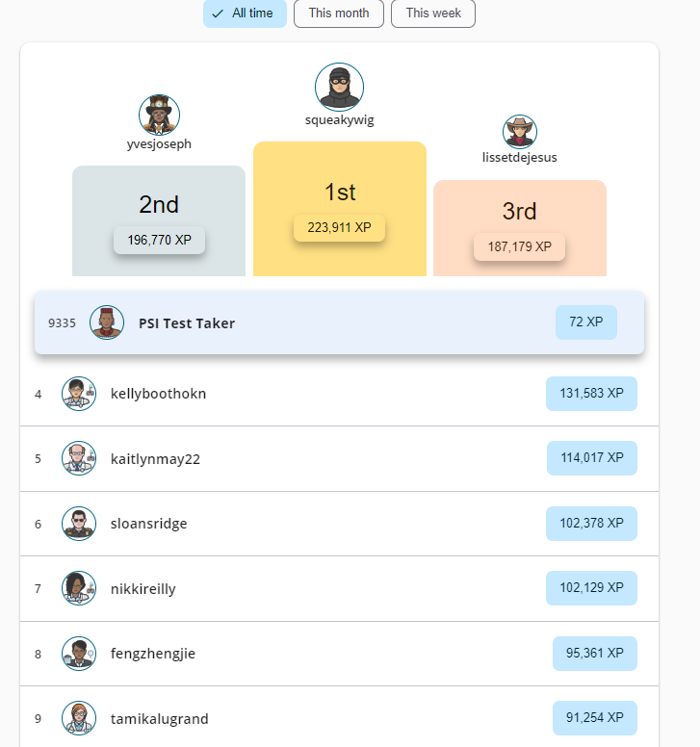Viewport: 700px width, 747px height.
Task: Click the PSI Test Taker 72 XP badge
Action: coord(586,322)
